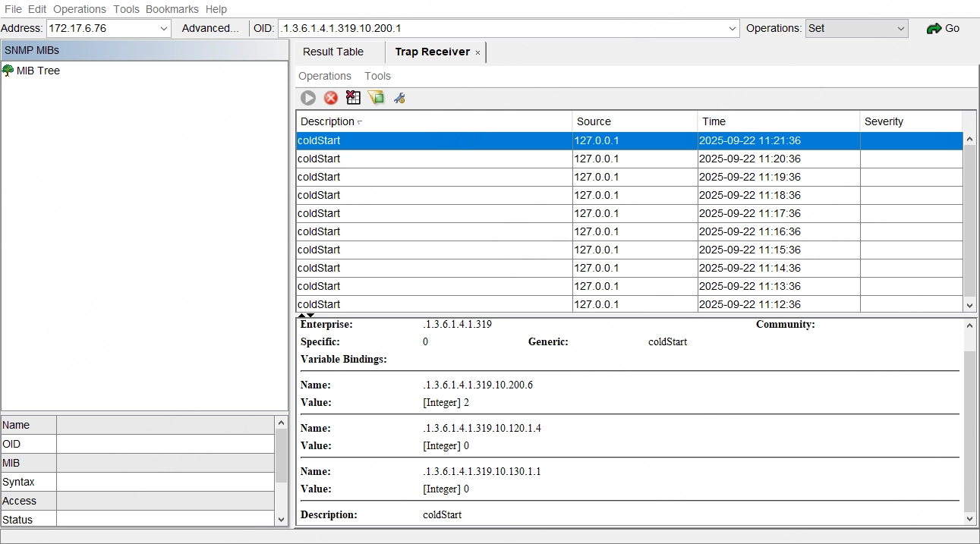Viewport: 980px width, 544px height.
Task: Click the start trap receiver play icon
Action: pos(308,98)
